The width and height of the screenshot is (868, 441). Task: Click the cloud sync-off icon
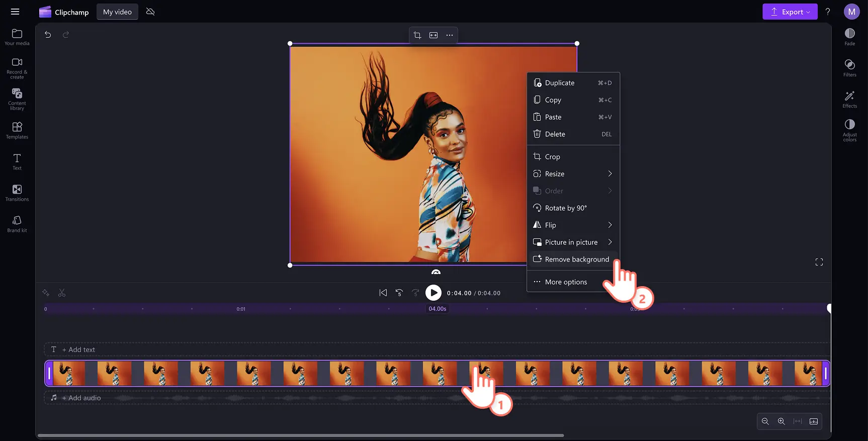150,12
